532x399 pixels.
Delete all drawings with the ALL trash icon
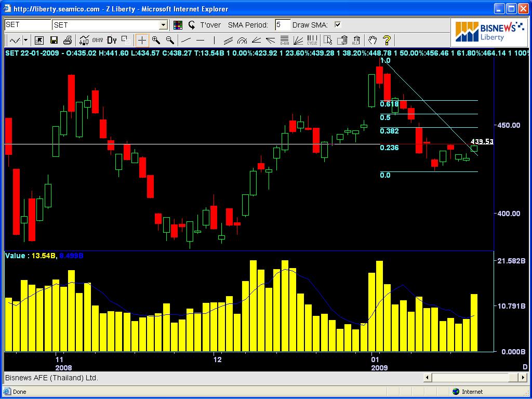pyautogui.click(x=356, y=41)
